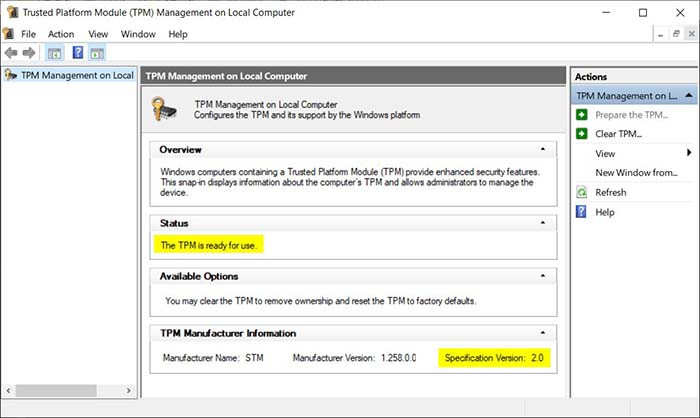The image size is (700, 418).
Task: Open the File menu
Action: click(x=28, y=34)
